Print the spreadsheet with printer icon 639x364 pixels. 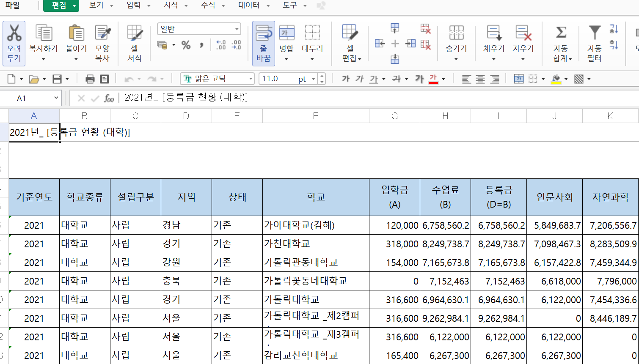pyautogui.click(x=90, y=79)
